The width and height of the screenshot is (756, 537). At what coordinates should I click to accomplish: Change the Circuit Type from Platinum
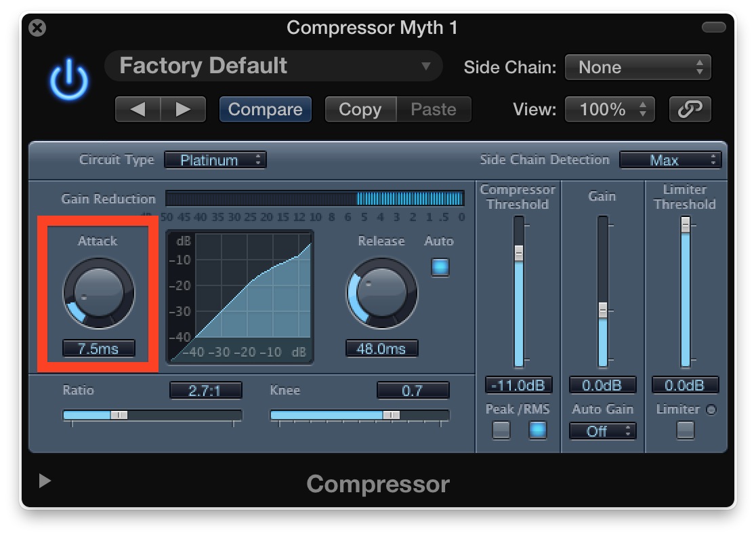[x=215, y=160]
